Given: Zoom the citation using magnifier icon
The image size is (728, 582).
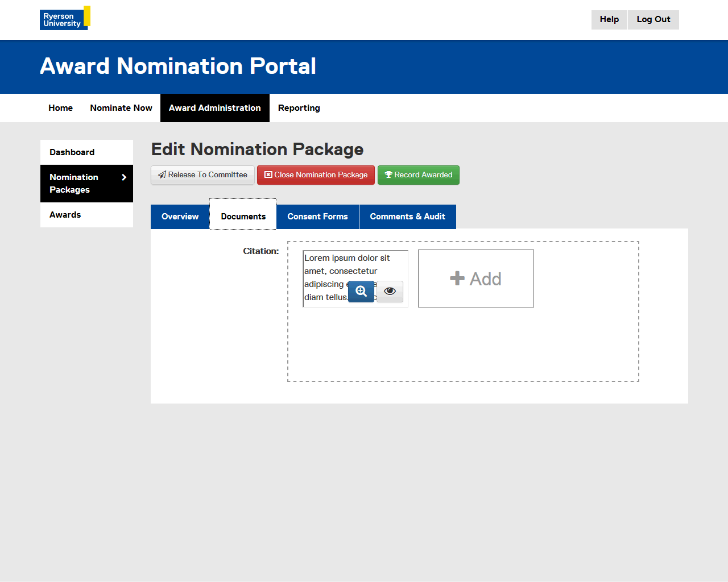Looking at the screenshot, I should pyautogui.click(x=361, y=291).
